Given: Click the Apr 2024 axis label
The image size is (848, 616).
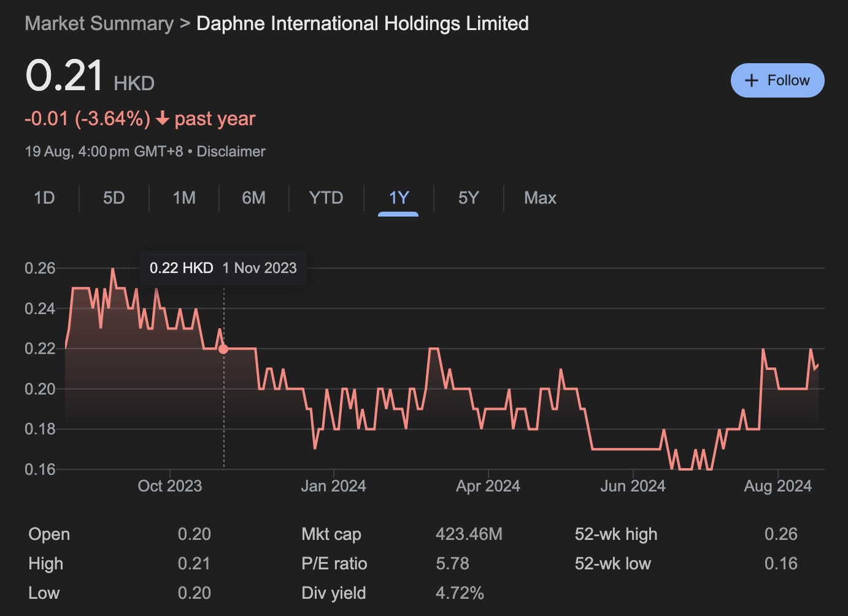Looking at the screenshot, I should (x=488, y=486).
